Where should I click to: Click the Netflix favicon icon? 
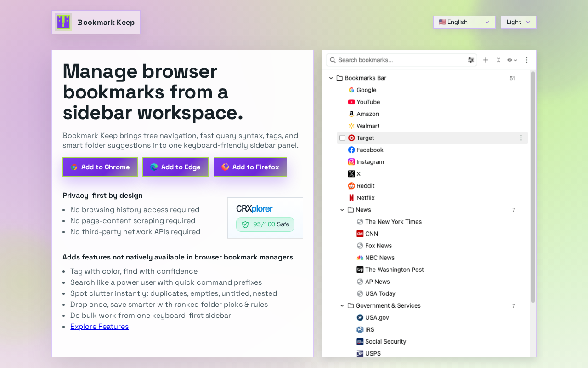(x=351, y=198)
